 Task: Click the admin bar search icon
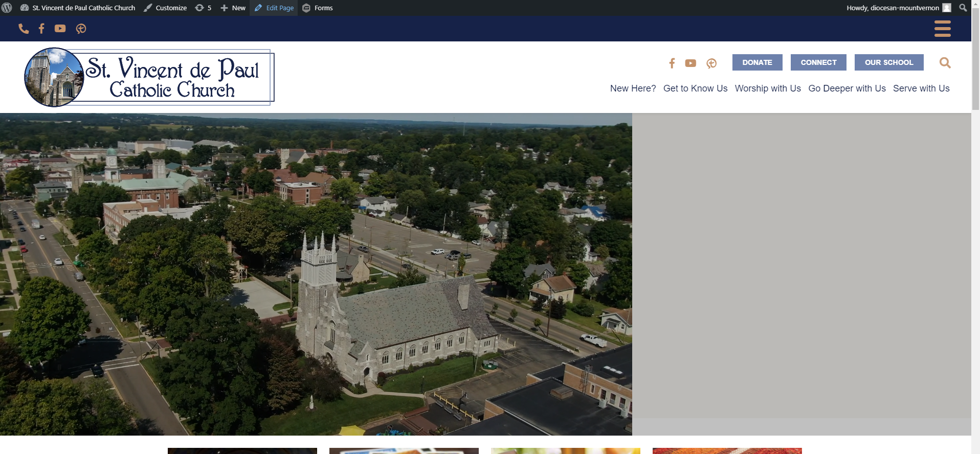963,8
